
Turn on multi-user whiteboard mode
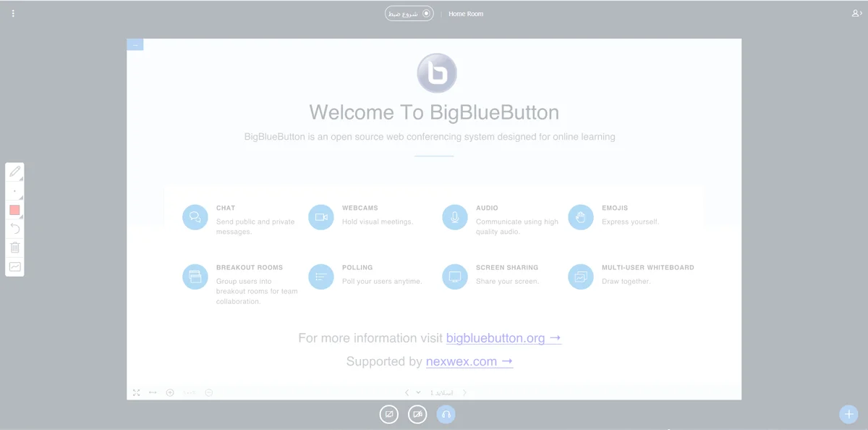pos(14,266)
